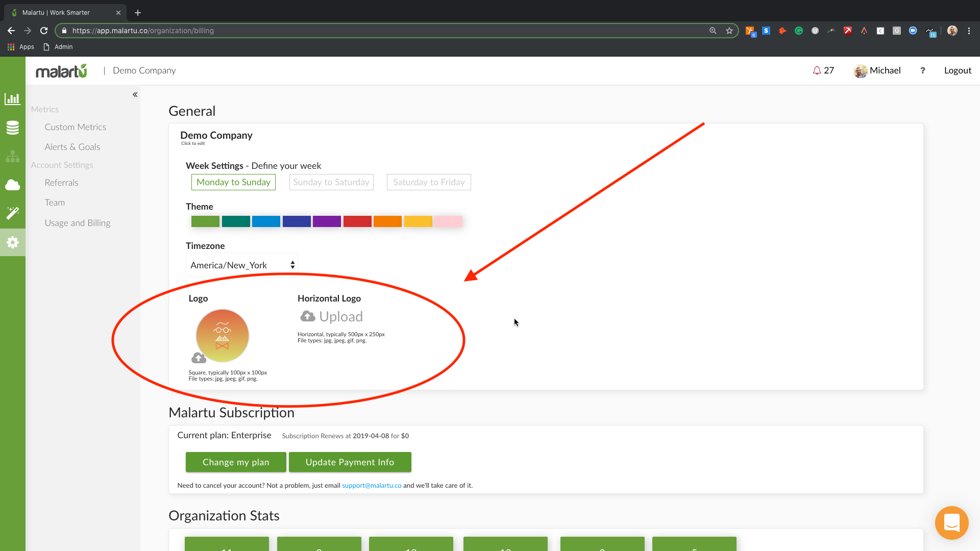Viewport: 980px width, 551px height.
Task: Open the orange chat support widget
Action: 951,523
